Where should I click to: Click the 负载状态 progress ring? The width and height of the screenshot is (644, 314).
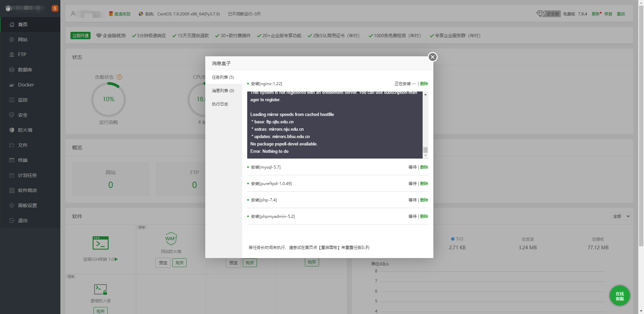(108, 99)
